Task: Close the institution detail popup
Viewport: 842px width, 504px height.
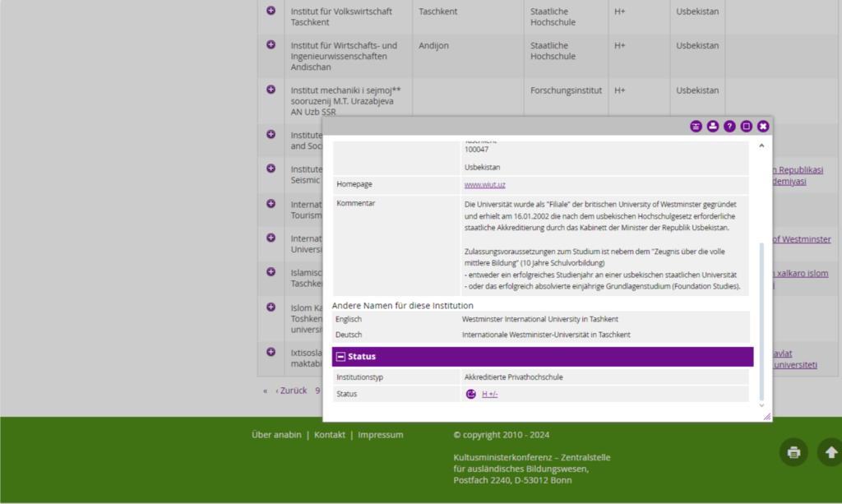Action: 763,126
